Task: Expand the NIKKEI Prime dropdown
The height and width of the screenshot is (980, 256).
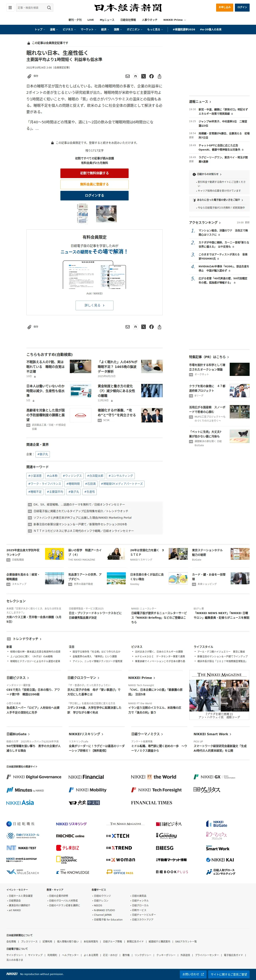Action: (175, 20)
